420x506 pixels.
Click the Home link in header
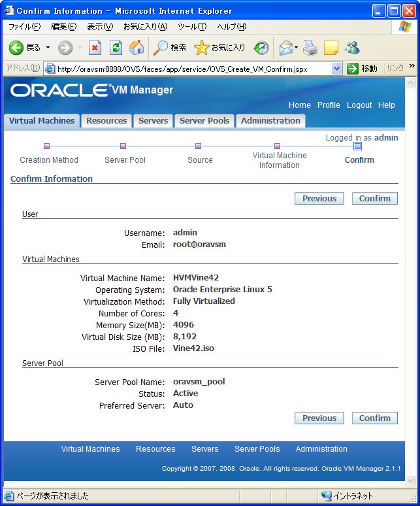click(299, 105)
